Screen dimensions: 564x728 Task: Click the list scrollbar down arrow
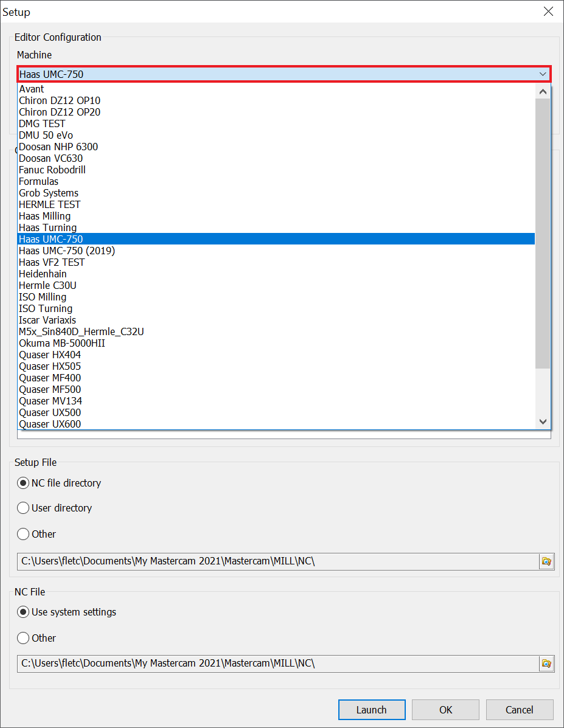coord(543,421)
